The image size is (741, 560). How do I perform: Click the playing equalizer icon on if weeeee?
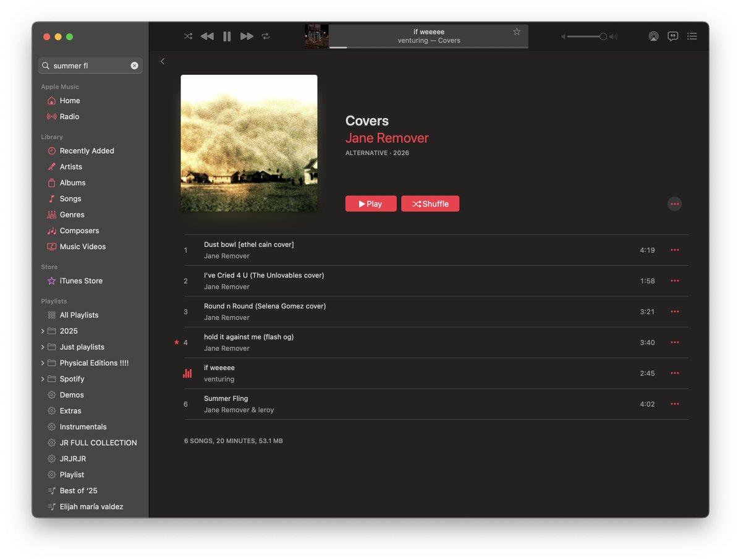pos(187,373)
